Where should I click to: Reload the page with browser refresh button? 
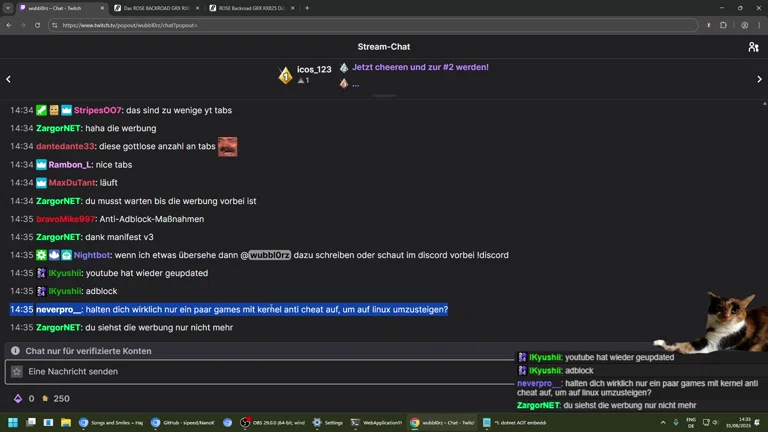(36, 25)
